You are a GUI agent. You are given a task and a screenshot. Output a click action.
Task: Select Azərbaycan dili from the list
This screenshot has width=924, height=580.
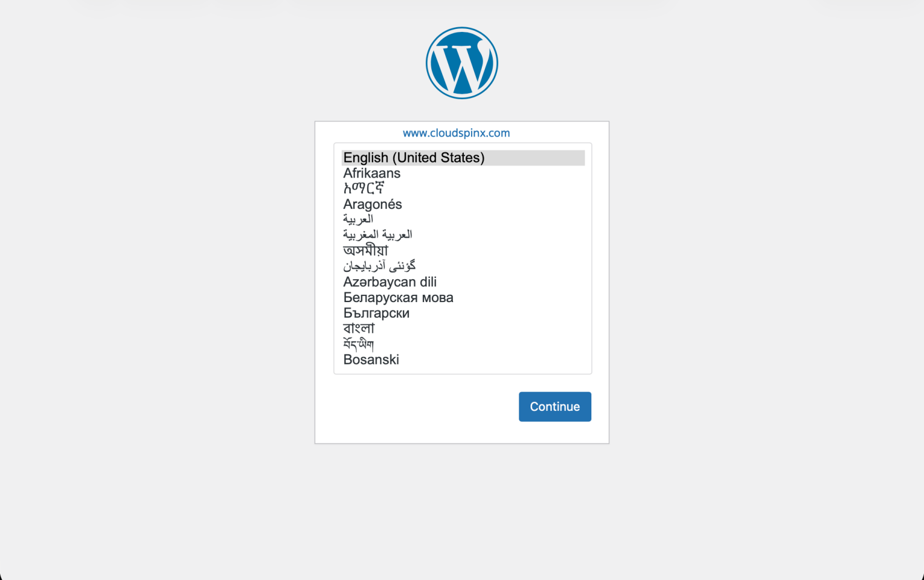click(x=390, y=282)
